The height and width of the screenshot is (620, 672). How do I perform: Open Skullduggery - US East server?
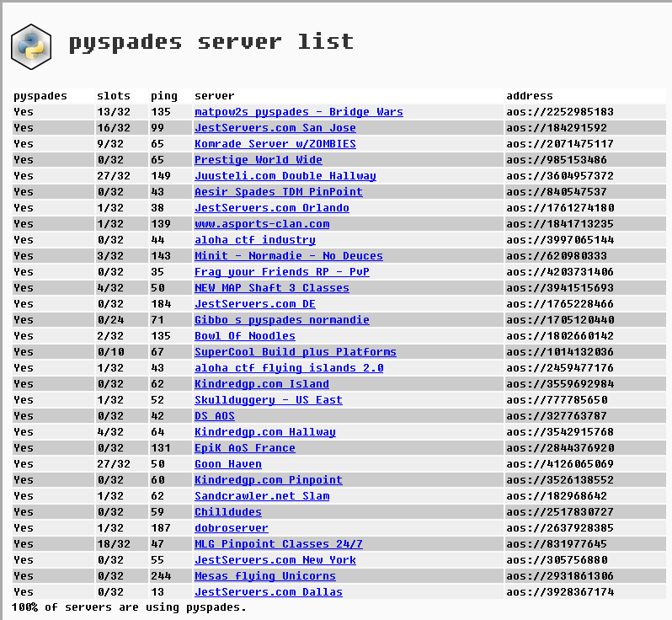point(268,400)
